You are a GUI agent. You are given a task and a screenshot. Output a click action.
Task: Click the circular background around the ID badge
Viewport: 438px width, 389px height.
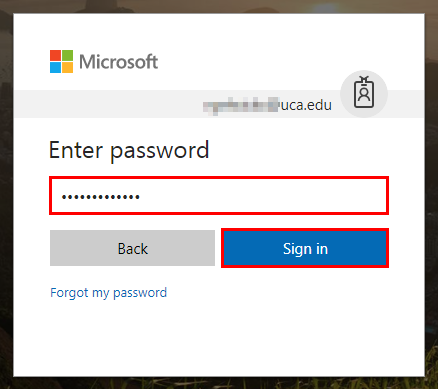364,94
